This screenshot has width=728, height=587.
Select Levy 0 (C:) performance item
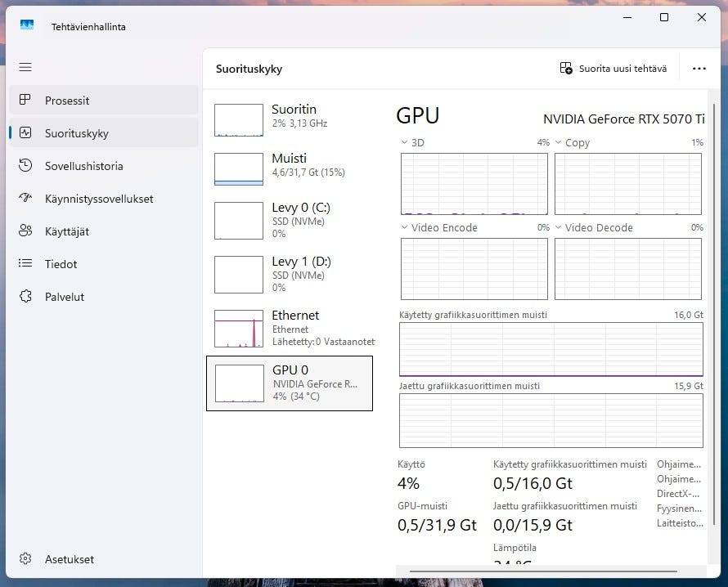290,221
